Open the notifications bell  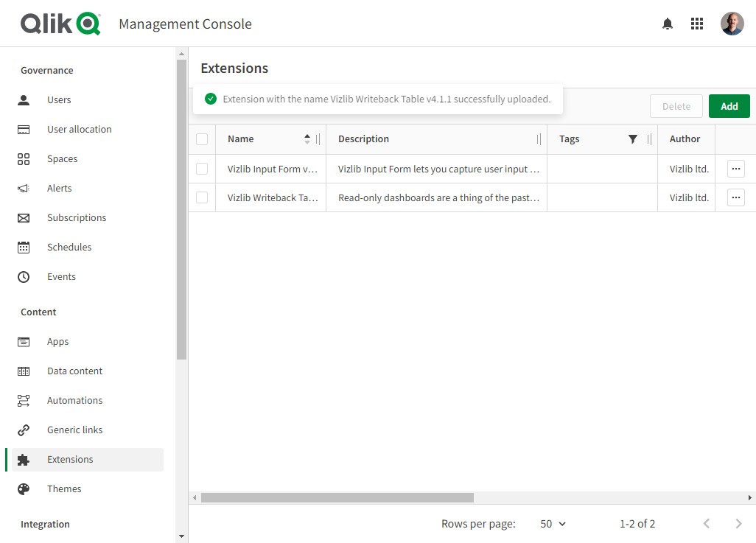668,24
